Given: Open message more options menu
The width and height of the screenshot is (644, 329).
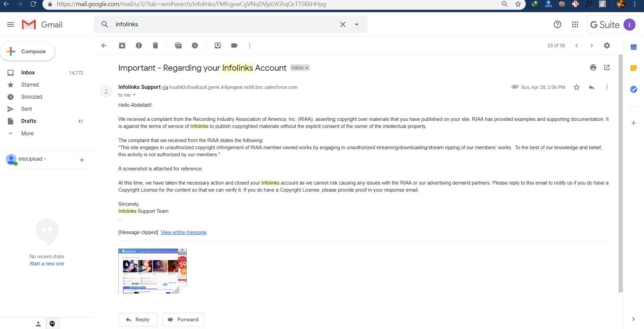Looking at the screenshot, I should 607,87.
